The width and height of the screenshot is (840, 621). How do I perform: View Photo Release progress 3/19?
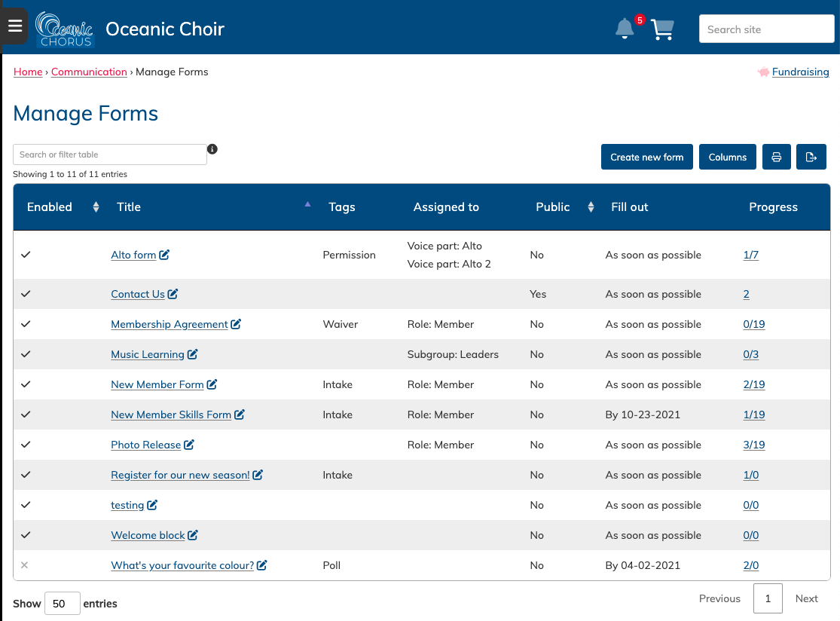754,445
